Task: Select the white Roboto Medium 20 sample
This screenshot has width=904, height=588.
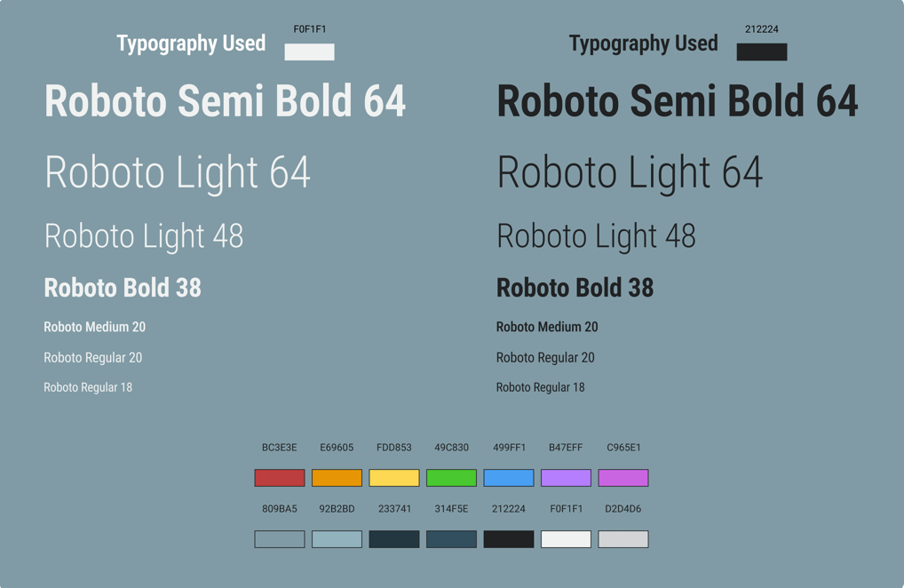Action: tap(94, 327)
